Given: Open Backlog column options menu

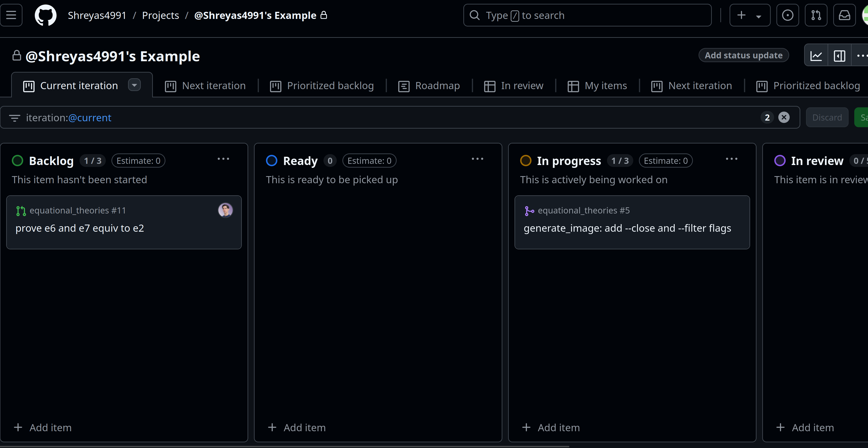Looking at the screenshot, I should [x=223, y=159].
